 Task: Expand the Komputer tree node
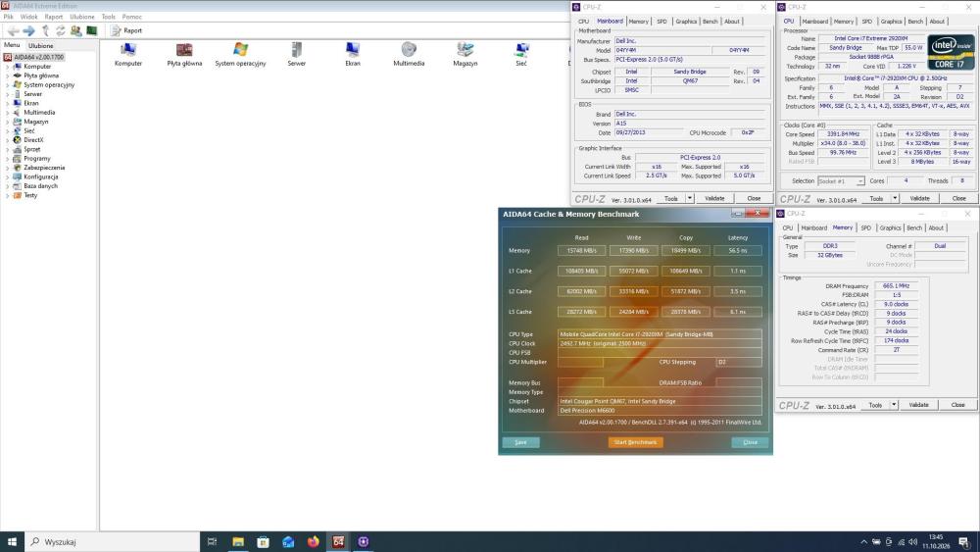pyautogui.click(x=8, y=67)
